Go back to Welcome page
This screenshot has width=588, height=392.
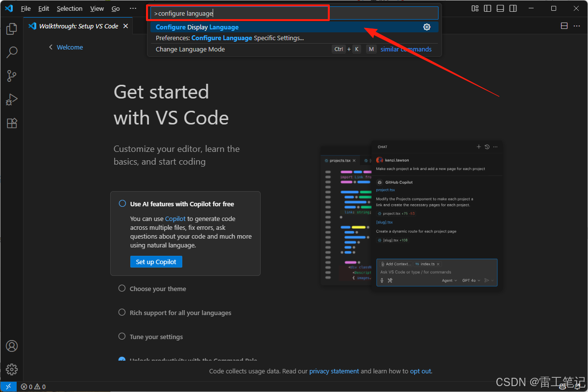coord(66,47)
